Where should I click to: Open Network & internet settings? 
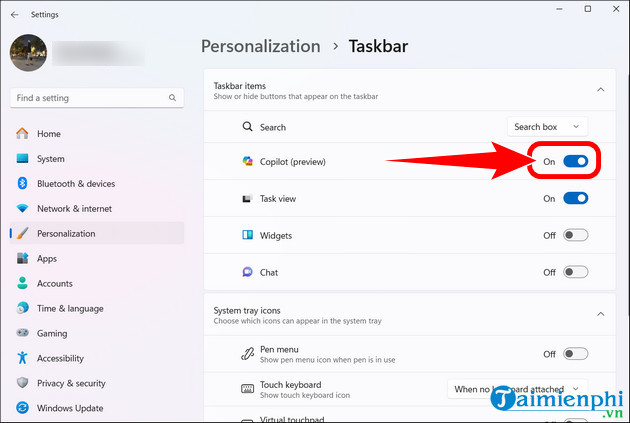point(75,209)
